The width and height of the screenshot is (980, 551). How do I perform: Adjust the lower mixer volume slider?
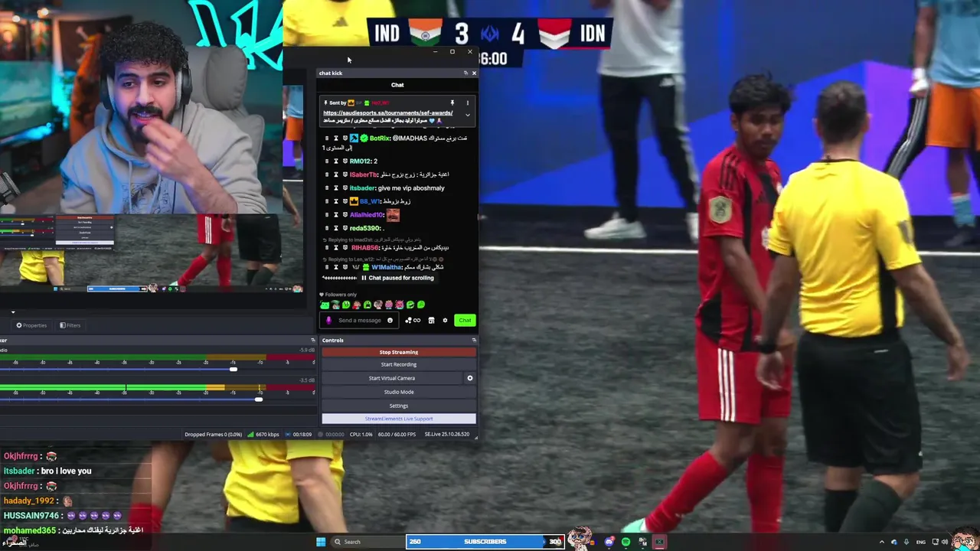(x=259, y=399)
